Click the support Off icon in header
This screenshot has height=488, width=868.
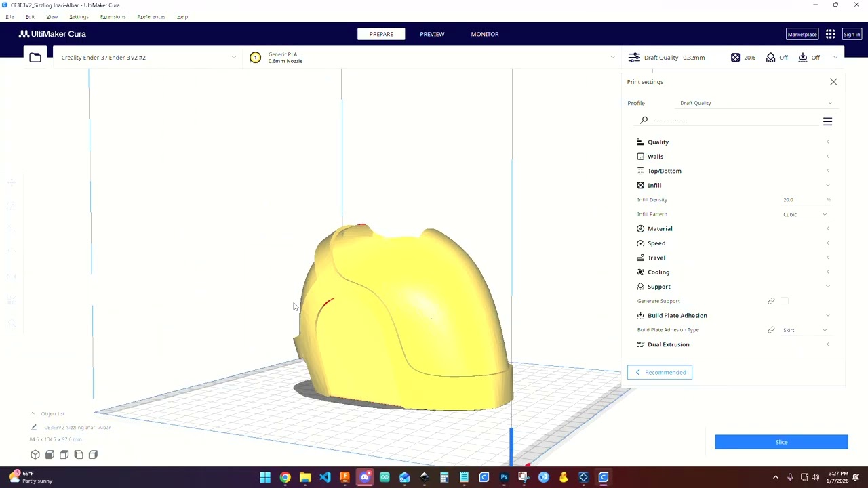click(x=770, y=58)
